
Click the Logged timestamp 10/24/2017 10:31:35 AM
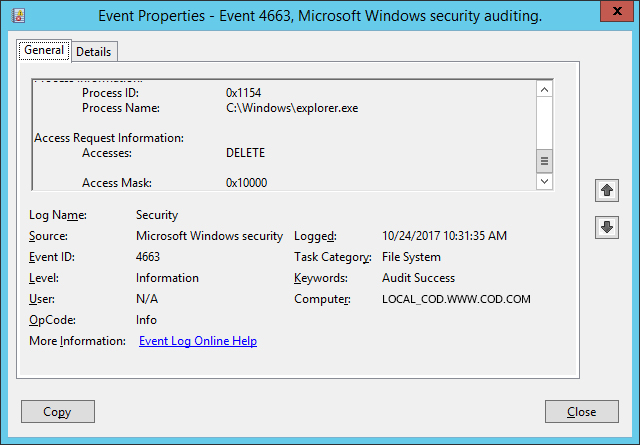tap(444, 236)
